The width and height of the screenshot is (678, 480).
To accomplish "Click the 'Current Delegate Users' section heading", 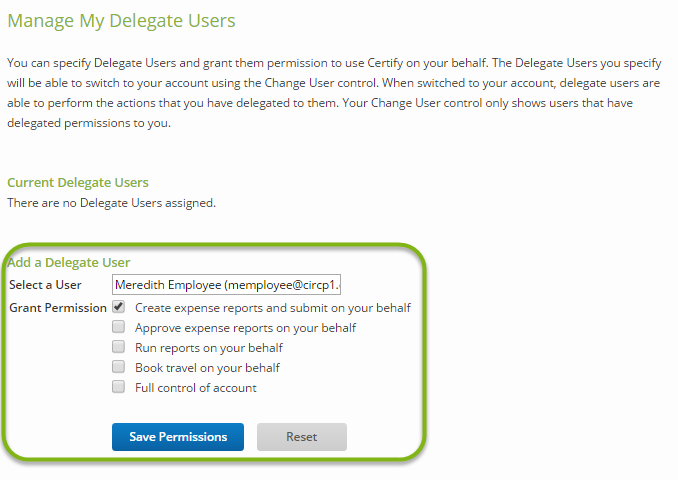I will point(78,183).
